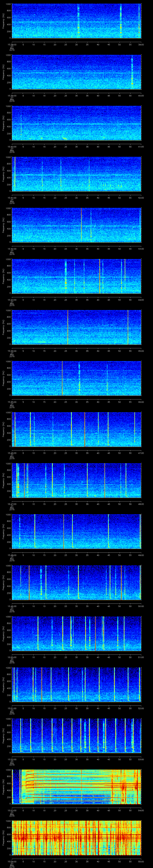Viewport: 153px width, 868px height.
Task: Select the harmonic-line spectrogram starting at 15:53:00
Action: click(76, 786)
